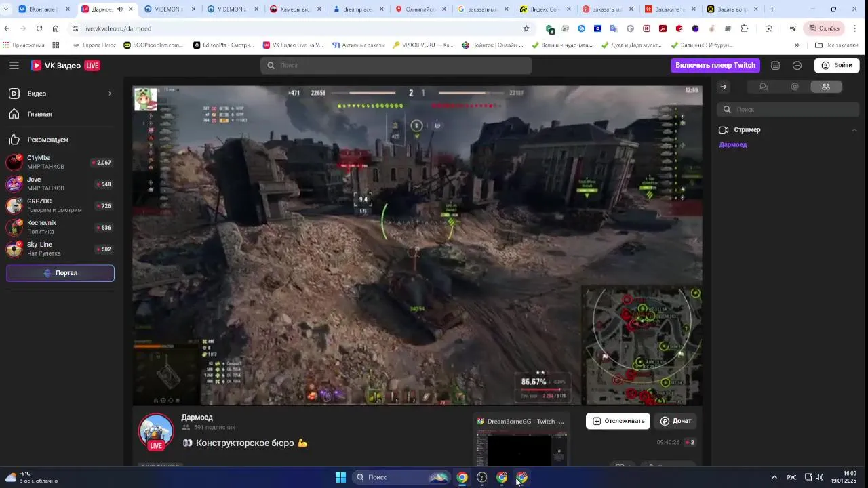Click the Ошибка profile button
The height and width of the screenshot is (488, 868).
[x=823, y=28]
